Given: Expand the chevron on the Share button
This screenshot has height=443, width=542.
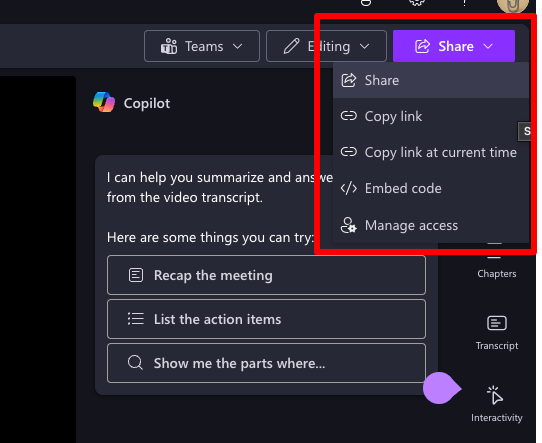Looking at the screenshot, I should (x=488, y=46).
